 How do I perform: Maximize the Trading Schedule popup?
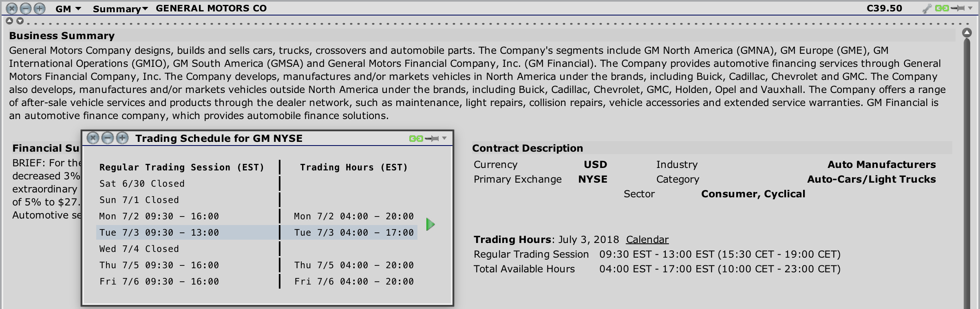[122, 138]
